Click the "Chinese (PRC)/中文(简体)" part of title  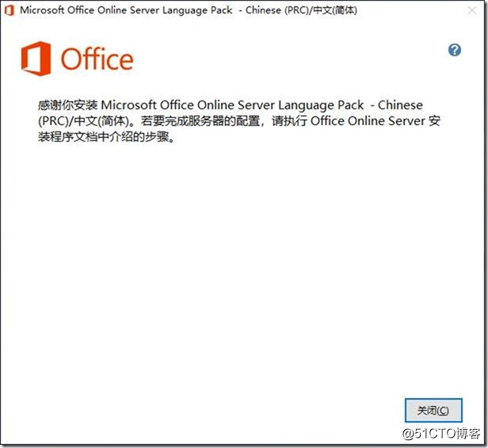point(301,10)
